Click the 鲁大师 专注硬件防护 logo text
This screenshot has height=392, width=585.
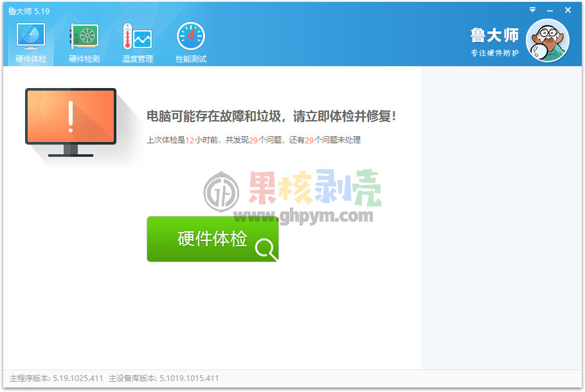click(494, 42)
